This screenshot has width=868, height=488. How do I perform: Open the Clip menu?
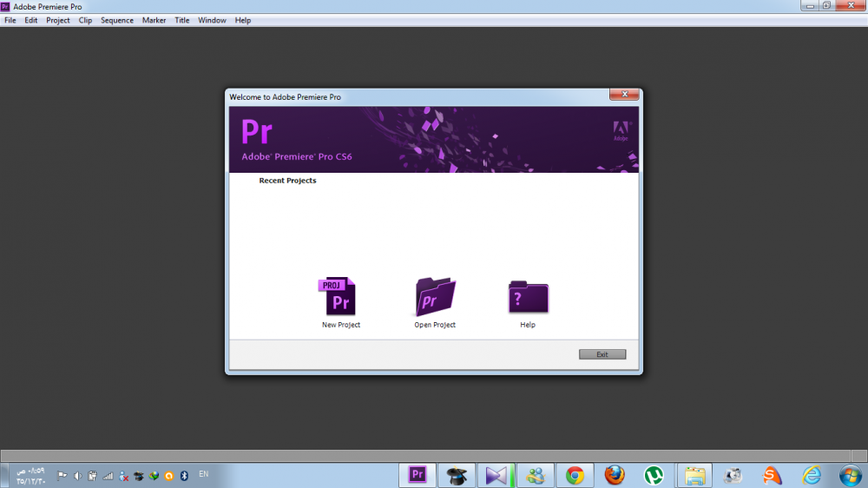85,20
